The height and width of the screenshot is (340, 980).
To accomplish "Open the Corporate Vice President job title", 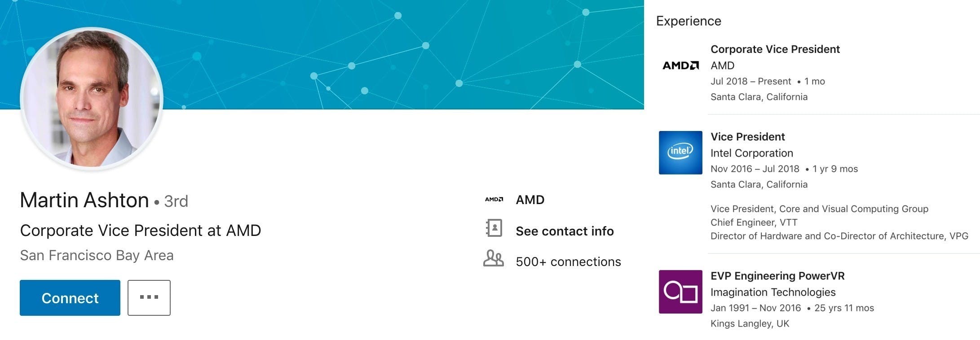I will [x=775, y=49].
